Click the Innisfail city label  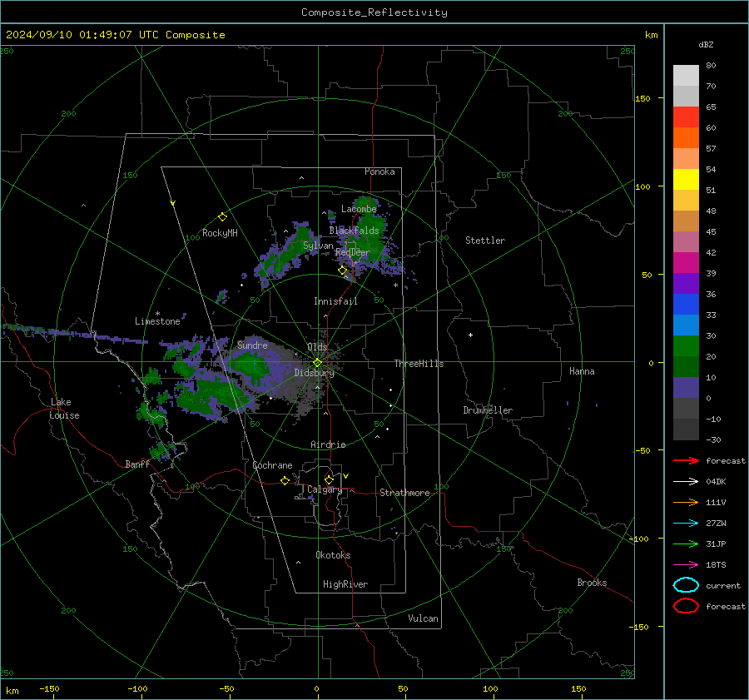tap(335, 301)
